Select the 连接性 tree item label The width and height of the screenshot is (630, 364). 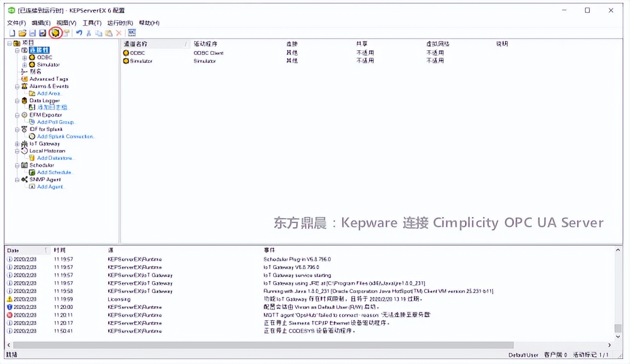pyautogui.click(x=39, y=50)
